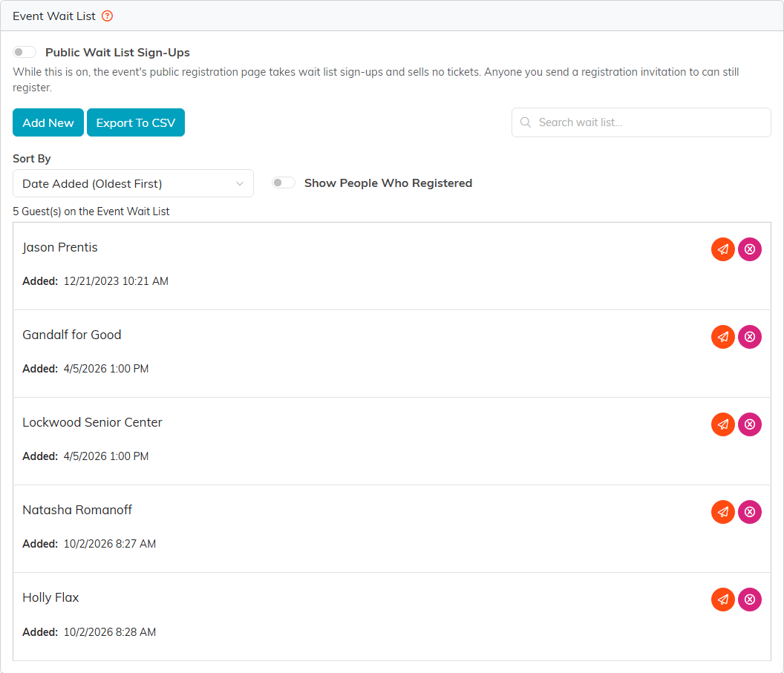The image size is (784, 673).
Task: Remove Jason Prentis from wait list
Action: pos(750,249)
